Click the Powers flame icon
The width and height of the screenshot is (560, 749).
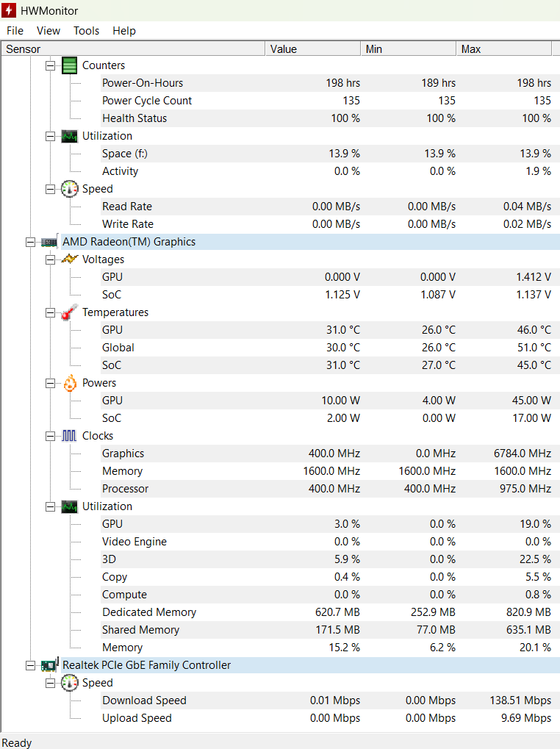pos(70,383)
